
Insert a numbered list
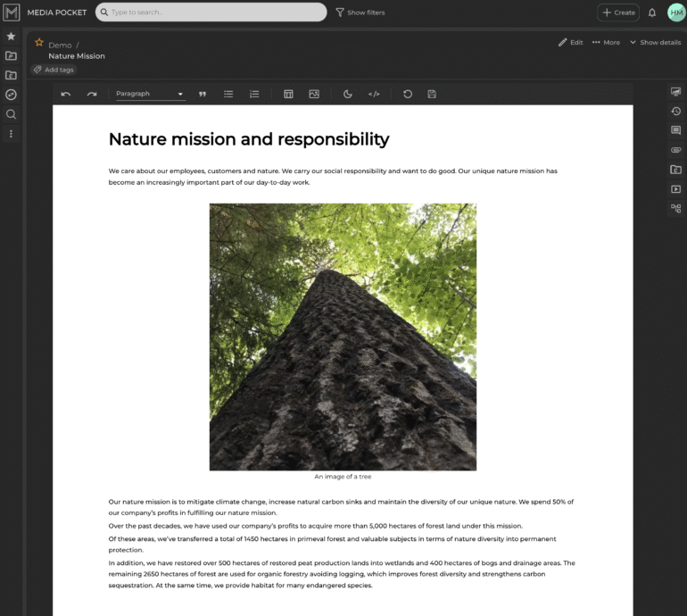(254, 94)
